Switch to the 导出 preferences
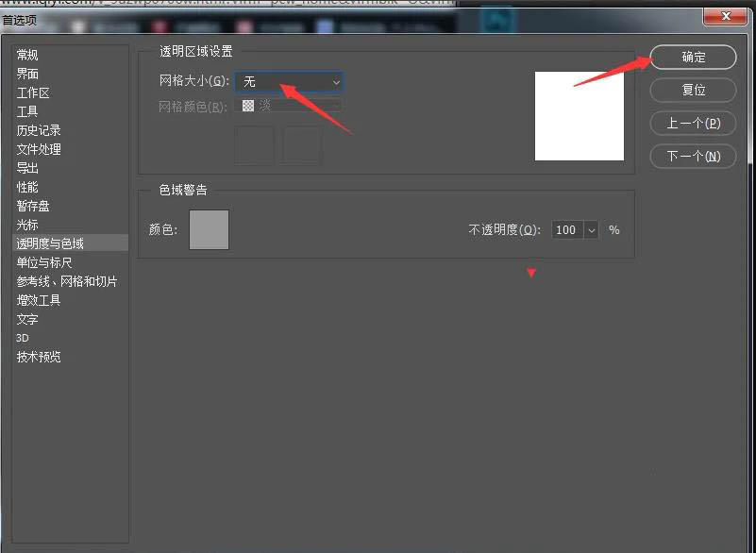Screen dimensions: 756x553 [x=27, y=168]
